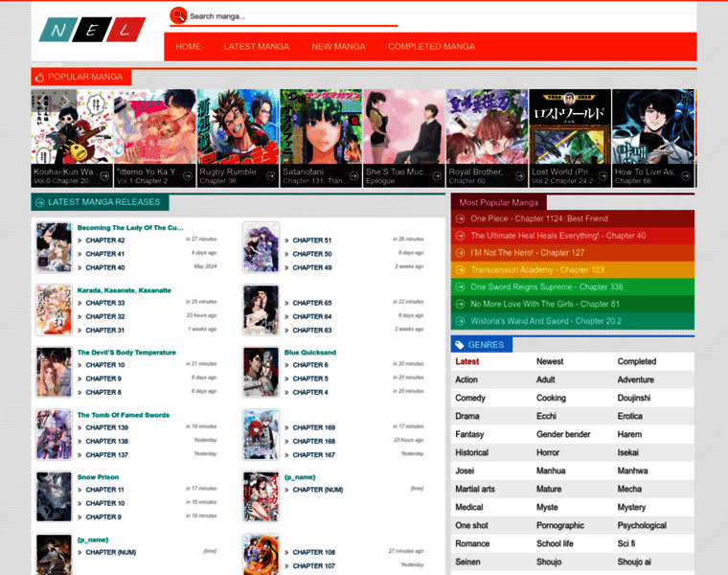This screenshot has height=575, width=728.
Task: Choose the School life genre
Action: [x=555, y=543]
